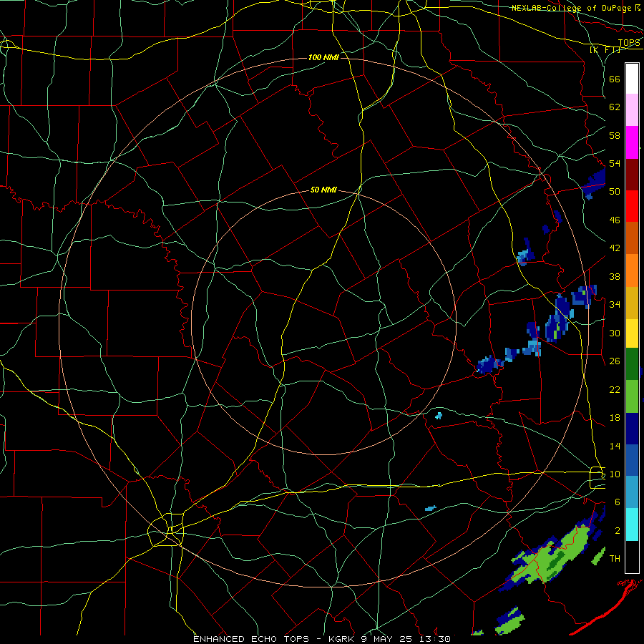This screenshot has width=644, height=644.
Task: Click the navy blue legend swatch
Action: click(632, 429)
